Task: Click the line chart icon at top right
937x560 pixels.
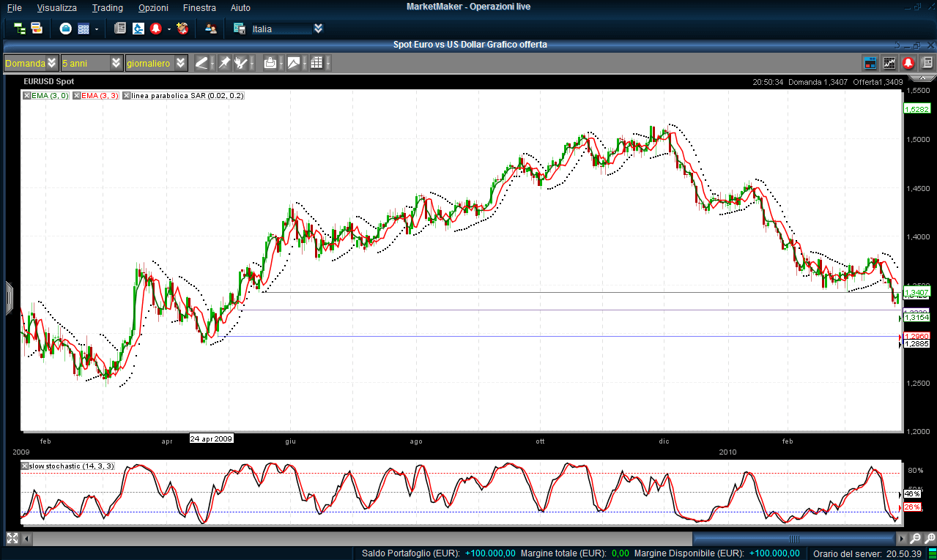Action: [x=889, y=63]
